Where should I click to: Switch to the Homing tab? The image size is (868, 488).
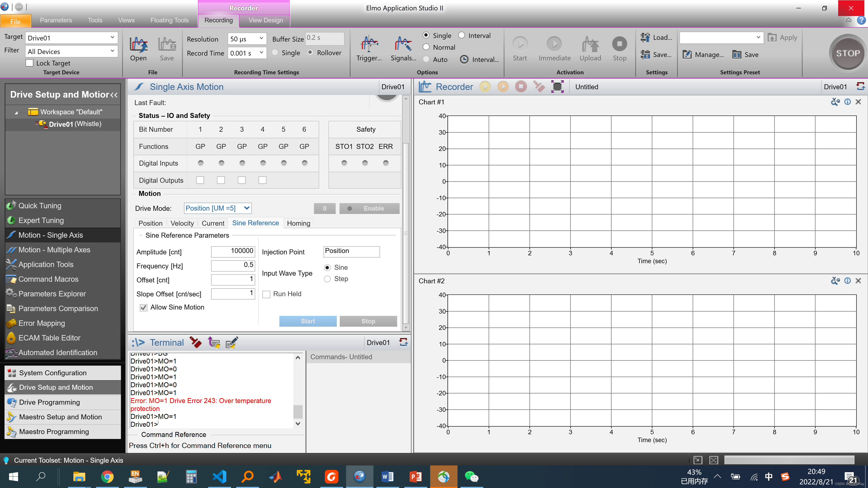(298, 223)
